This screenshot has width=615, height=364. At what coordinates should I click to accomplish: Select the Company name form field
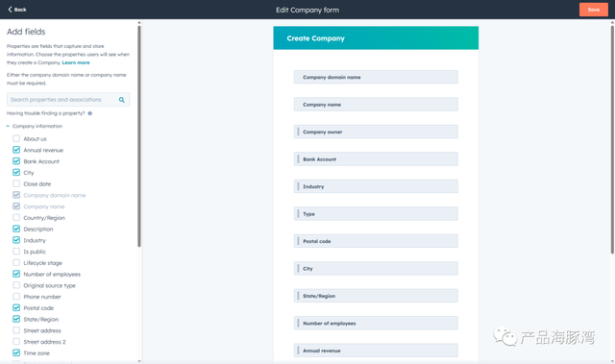376,105
